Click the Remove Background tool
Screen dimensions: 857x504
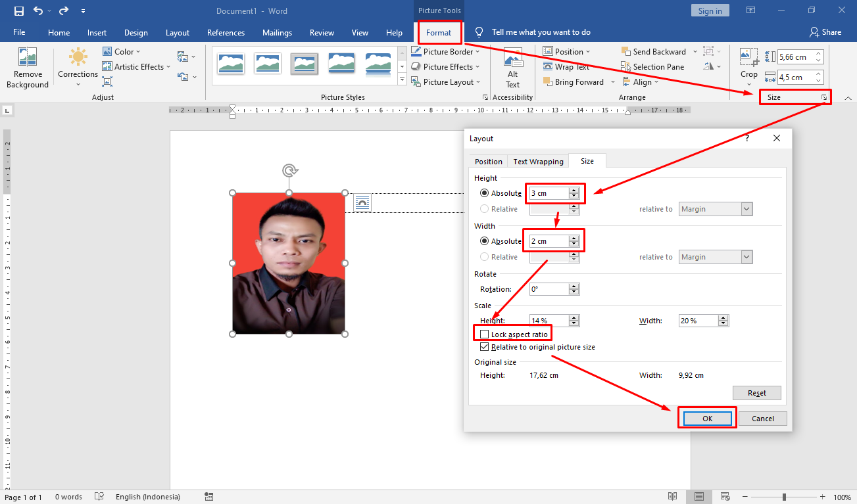[x=28, y=68]
